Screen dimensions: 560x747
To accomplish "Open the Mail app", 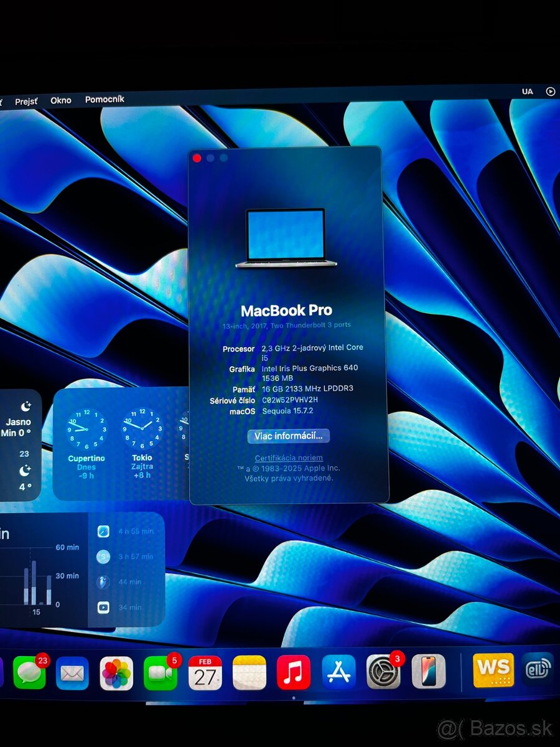I will (x=72, y=674).
